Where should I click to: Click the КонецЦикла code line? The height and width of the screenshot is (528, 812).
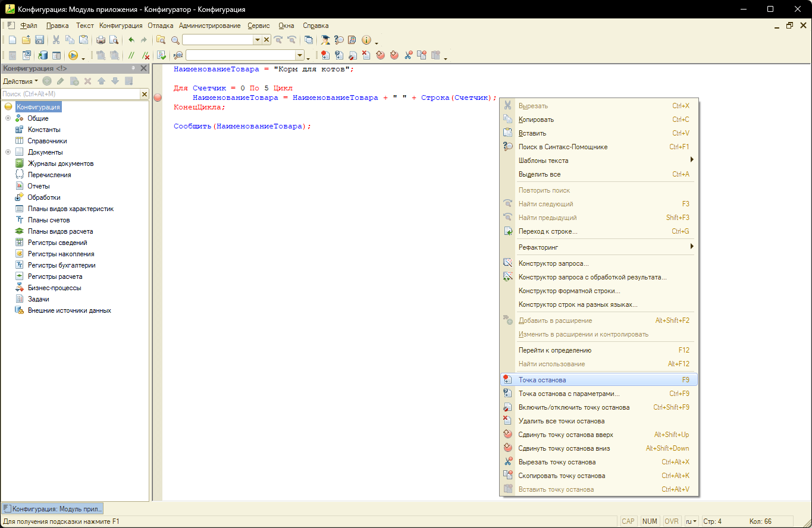pos(200,108)
